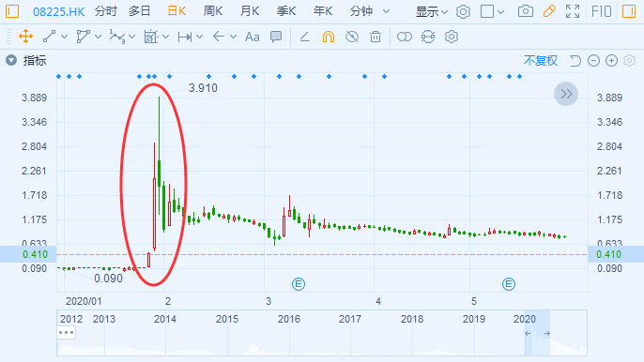This screenshot has width=644, height=362.
Task: Select the 季K quarterly candlestick tab
Action: pyautogui.click(x=286, y=11)
